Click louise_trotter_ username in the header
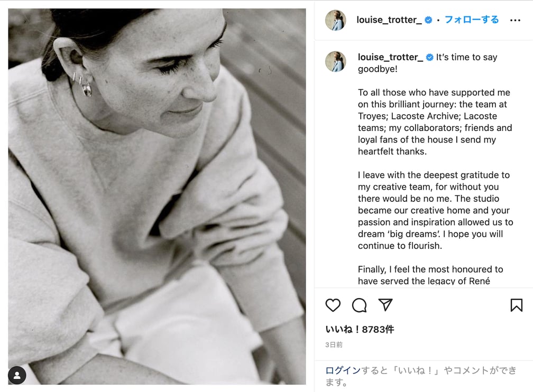 click(389, 20)
